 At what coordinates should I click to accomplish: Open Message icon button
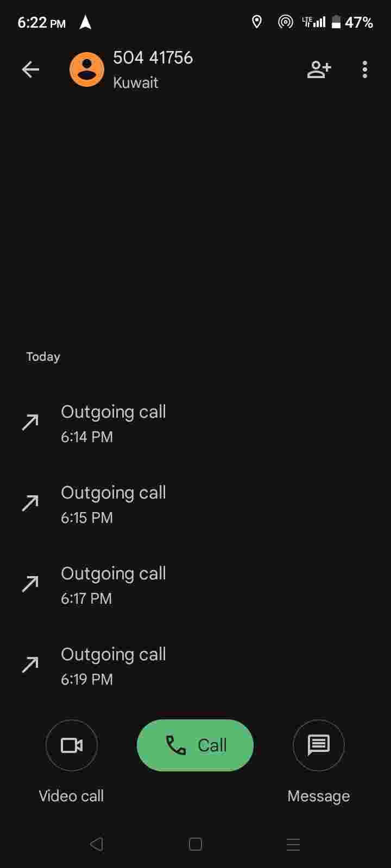[319, 745]
